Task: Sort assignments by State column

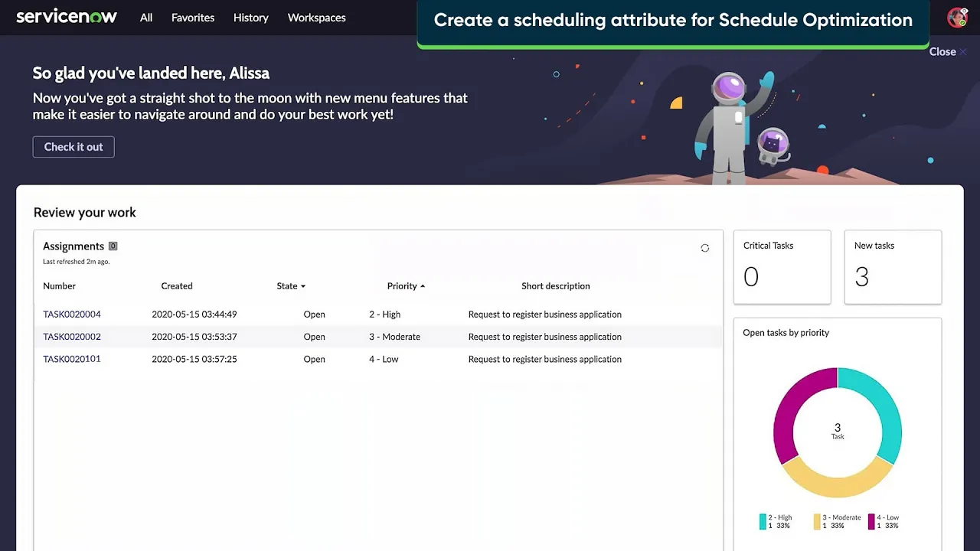Action: pyautogui.click(x=291, y=286)
